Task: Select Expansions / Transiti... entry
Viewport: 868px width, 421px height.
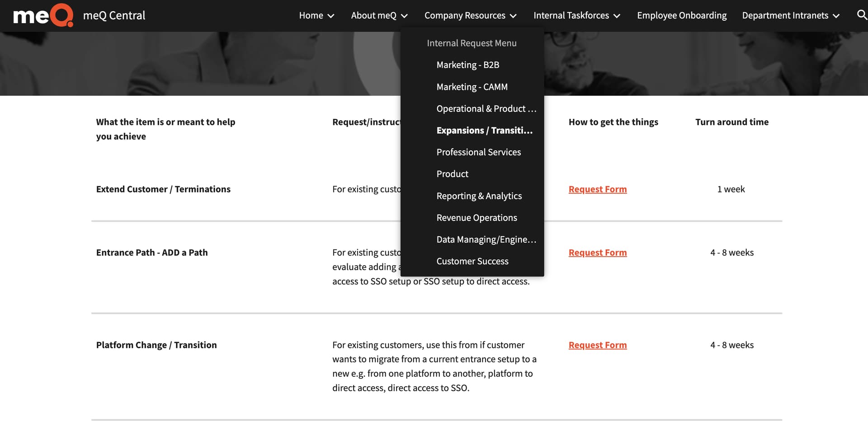Action: point(485,130)
